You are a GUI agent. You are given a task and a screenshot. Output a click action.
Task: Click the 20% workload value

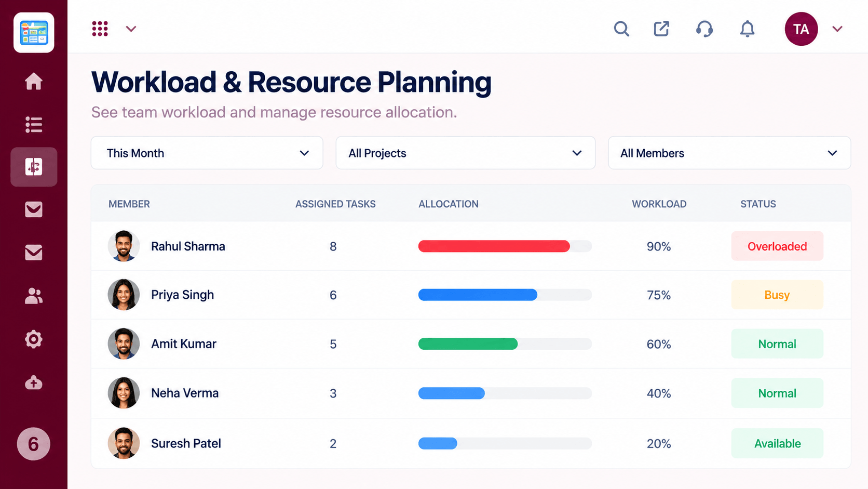pyautogui.click(x=659, y=444)
